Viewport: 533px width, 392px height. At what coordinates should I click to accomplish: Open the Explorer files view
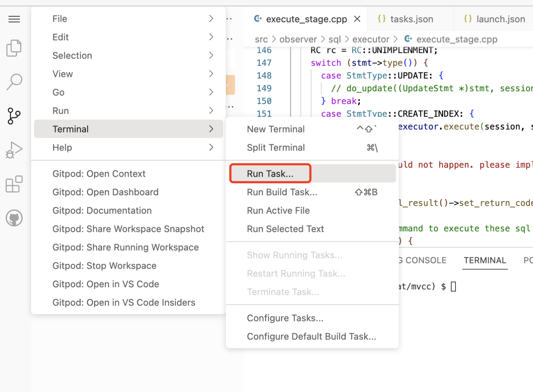point(14,48)
